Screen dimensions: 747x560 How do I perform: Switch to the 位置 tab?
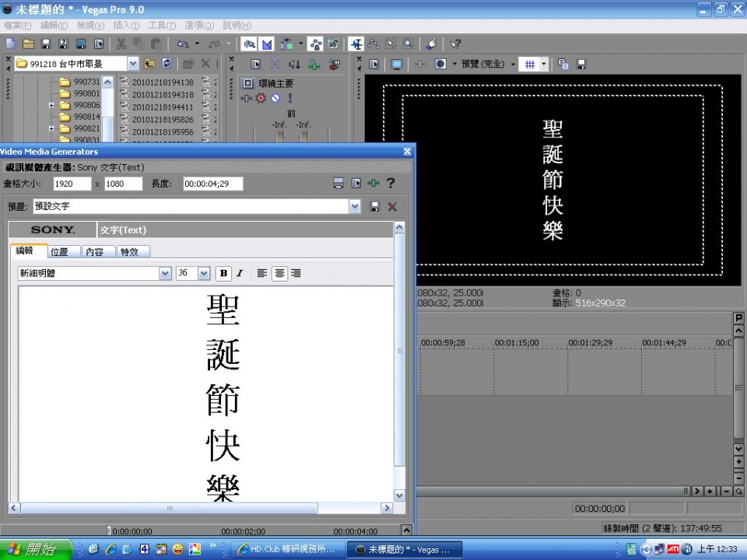62,251
